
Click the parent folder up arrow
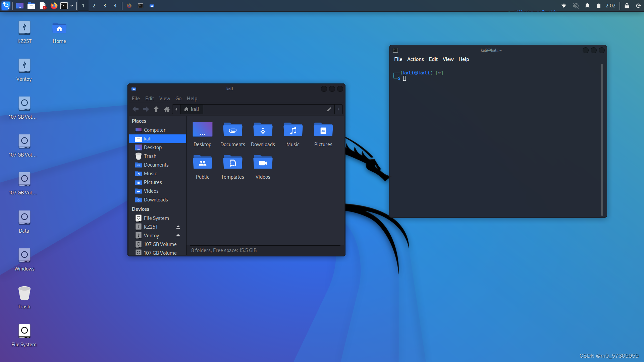pyautogui.click(x=156, y=109)
